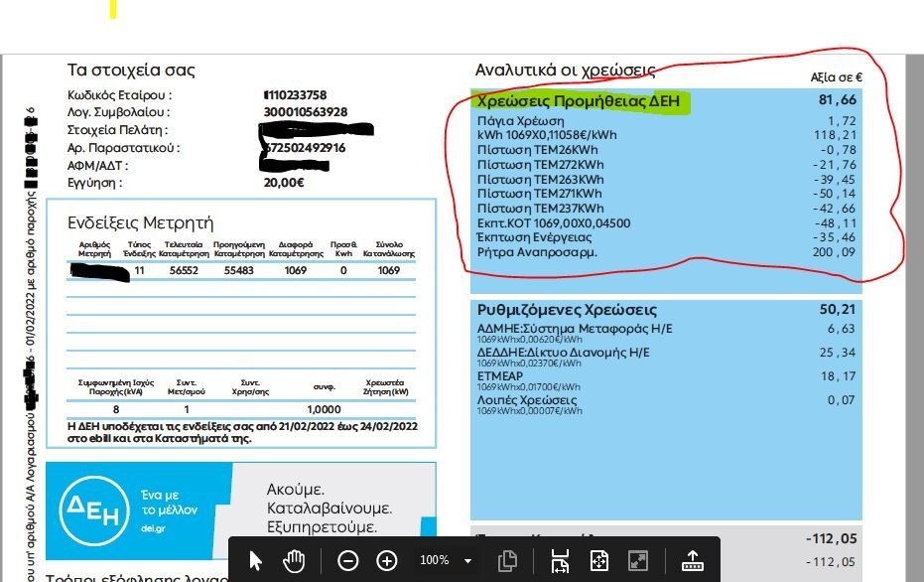This screenshot has width=924, height=582.
Task: Select latest meter reading 56552
Action: coord(184,270)
